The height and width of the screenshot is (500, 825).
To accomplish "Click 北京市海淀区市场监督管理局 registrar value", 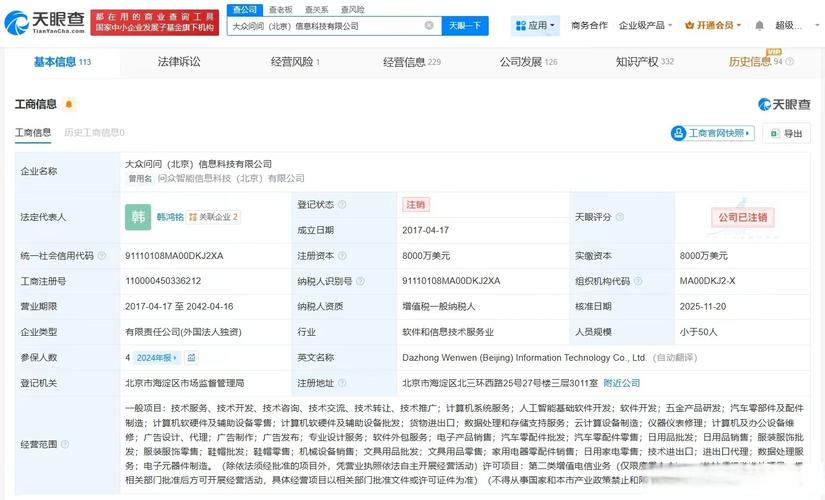I will 185,383.
